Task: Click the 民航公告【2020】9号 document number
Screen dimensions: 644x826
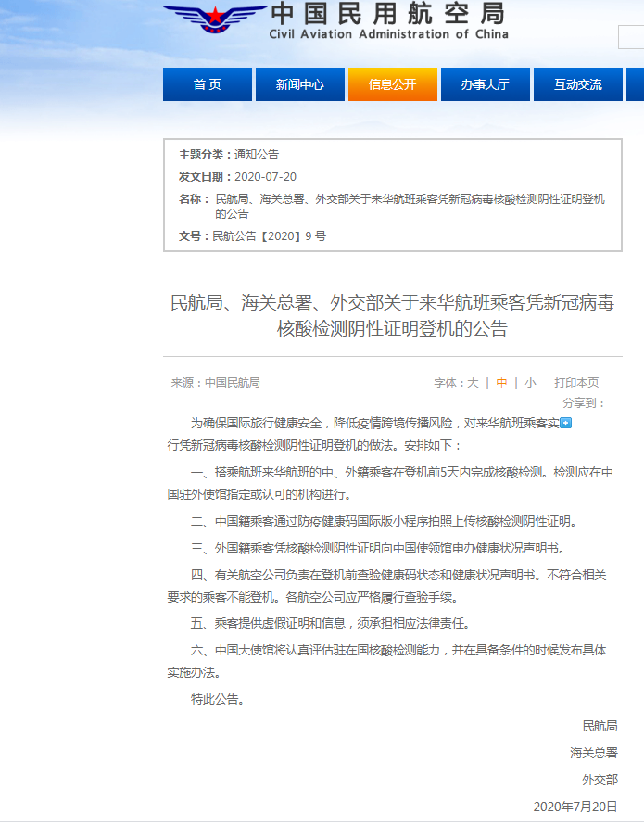Action: pyautogui.click(x=269, y=236)
